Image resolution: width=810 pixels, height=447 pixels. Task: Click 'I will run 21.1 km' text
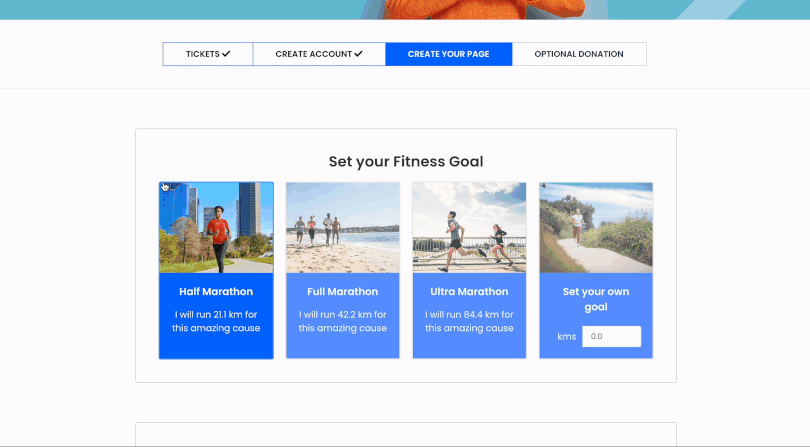[216, 315]
